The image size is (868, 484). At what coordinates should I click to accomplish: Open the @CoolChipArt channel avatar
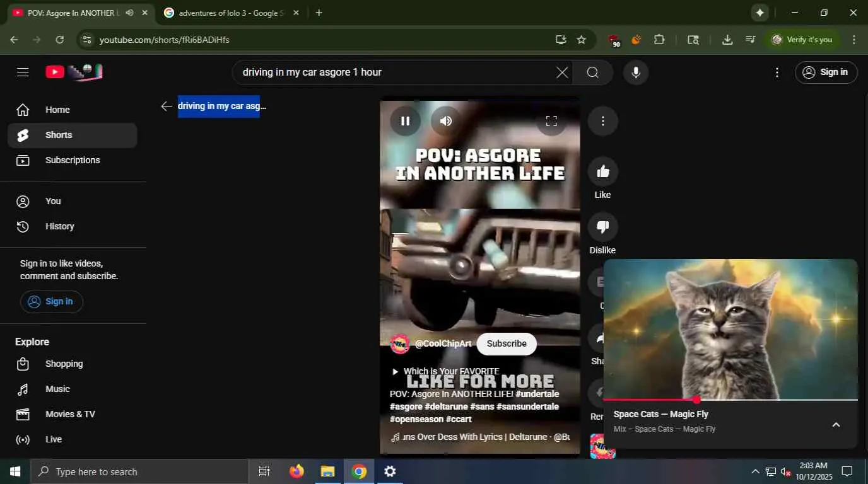pyautogui.click(x=400, y=344)
